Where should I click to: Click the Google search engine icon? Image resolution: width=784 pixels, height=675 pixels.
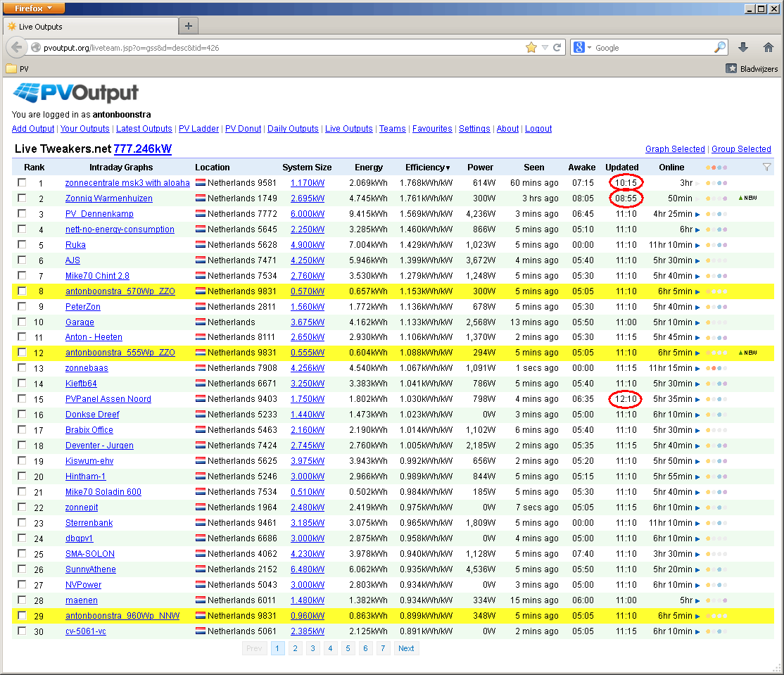click(x=579, y=47)
